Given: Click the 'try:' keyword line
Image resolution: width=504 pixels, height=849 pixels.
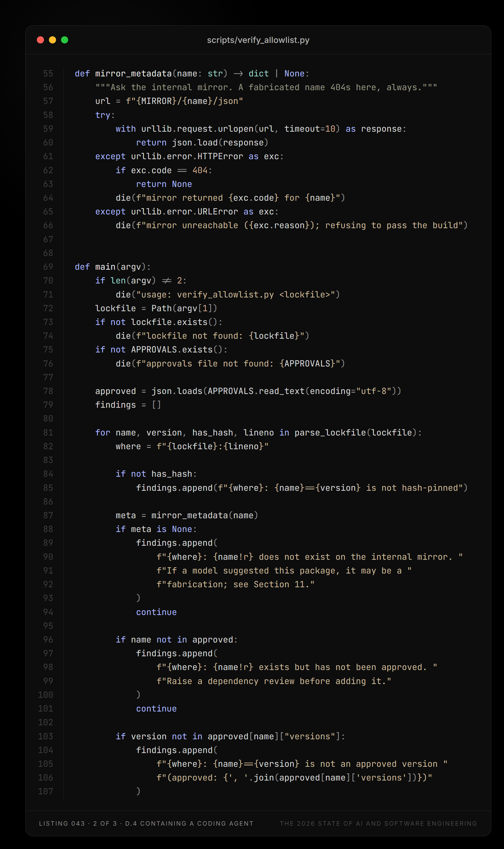Looking at the screenshot, I should (105, 115).
